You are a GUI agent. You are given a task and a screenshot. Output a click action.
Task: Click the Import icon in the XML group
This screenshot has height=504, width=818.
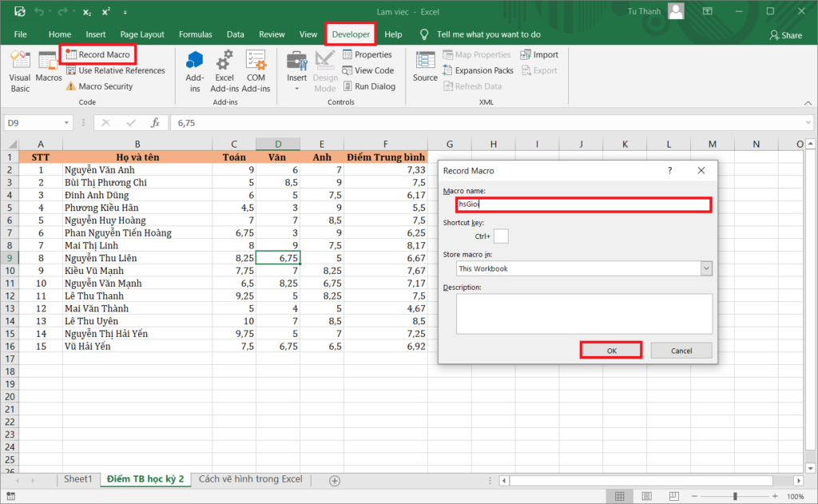coord(539,54)
